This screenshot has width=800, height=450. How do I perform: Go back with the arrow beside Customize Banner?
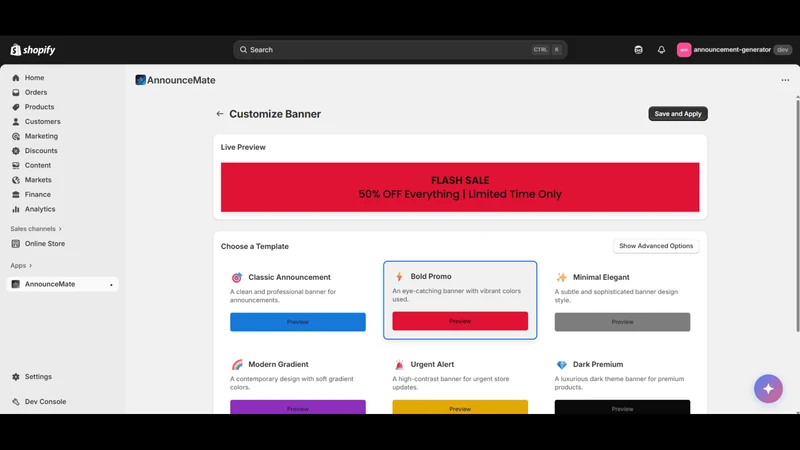219,114
